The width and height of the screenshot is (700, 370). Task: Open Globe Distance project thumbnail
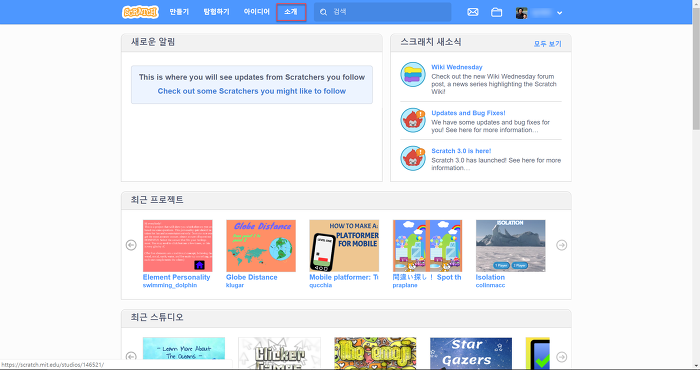[x=261, y=245]
